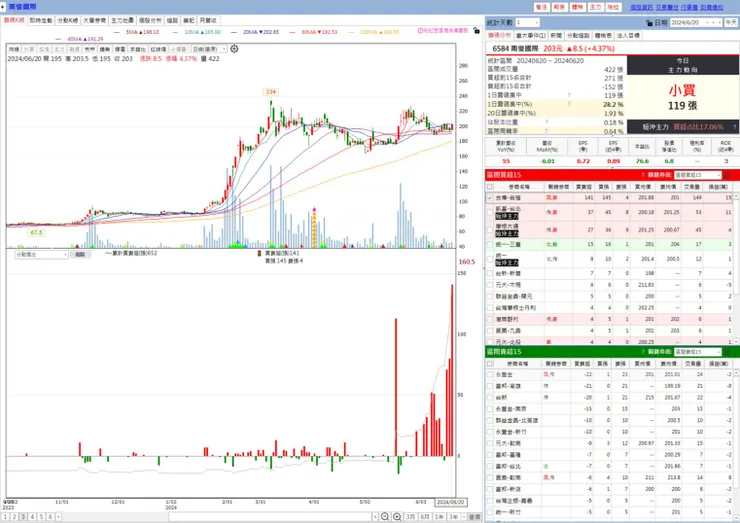Select the 港商野村 buyer row
Viewport: 740px width, 523px height.
pos(609,319)
